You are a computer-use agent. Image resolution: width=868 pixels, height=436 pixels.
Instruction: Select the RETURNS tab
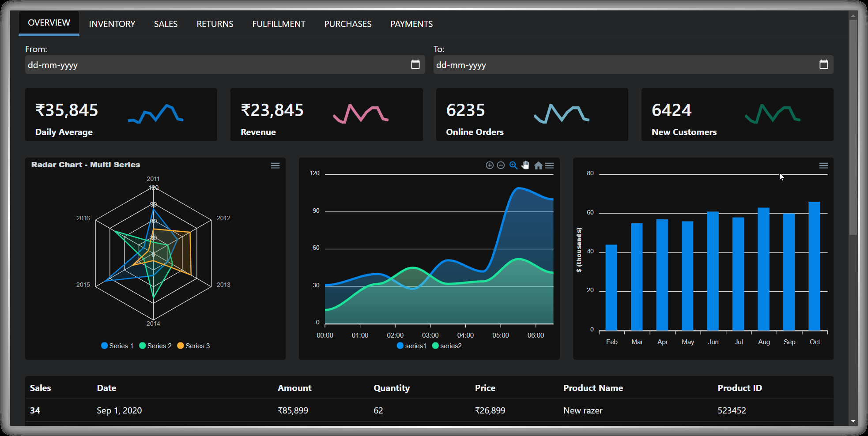point(215,23)
